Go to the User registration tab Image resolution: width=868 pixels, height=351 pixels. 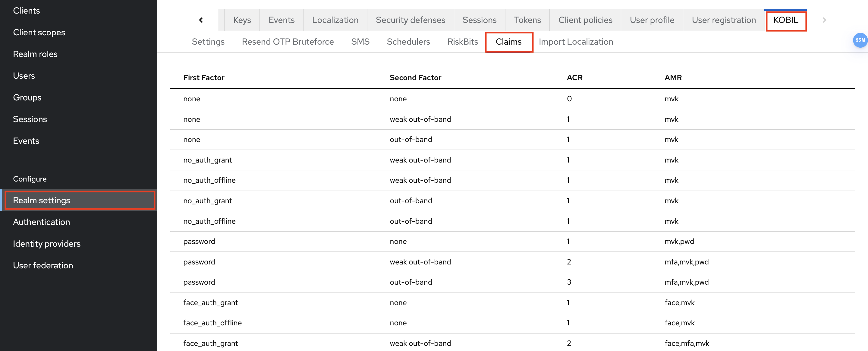[x=723, y=20]
